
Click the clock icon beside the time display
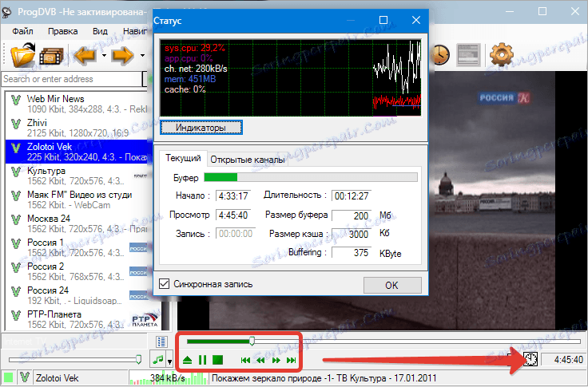pos(530,360)
